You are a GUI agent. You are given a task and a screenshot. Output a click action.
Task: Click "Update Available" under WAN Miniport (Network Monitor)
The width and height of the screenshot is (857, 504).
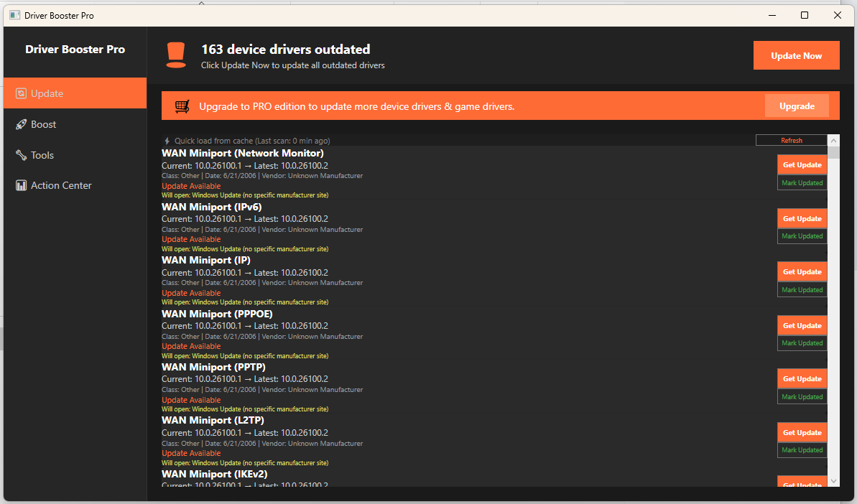coord(191,186)
